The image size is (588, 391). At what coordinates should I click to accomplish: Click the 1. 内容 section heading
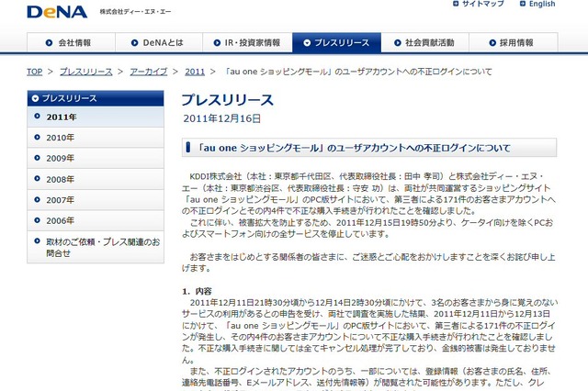click(197, 291)
